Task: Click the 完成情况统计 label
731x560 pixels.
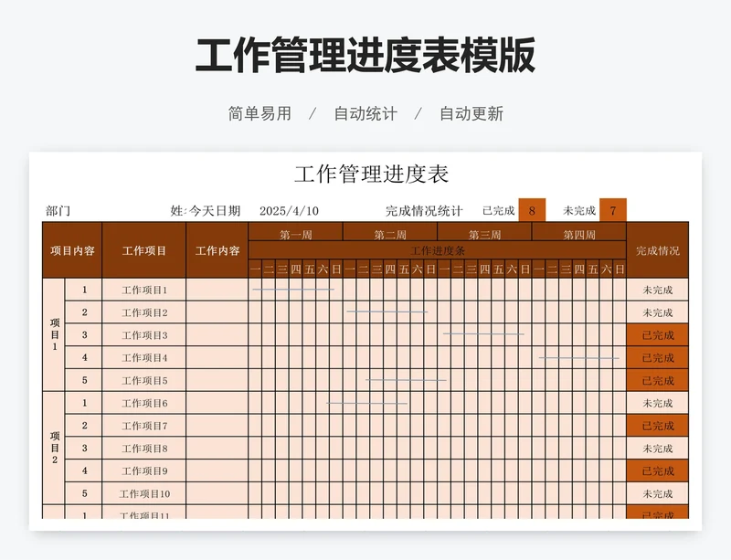Action: pos(424,211)
